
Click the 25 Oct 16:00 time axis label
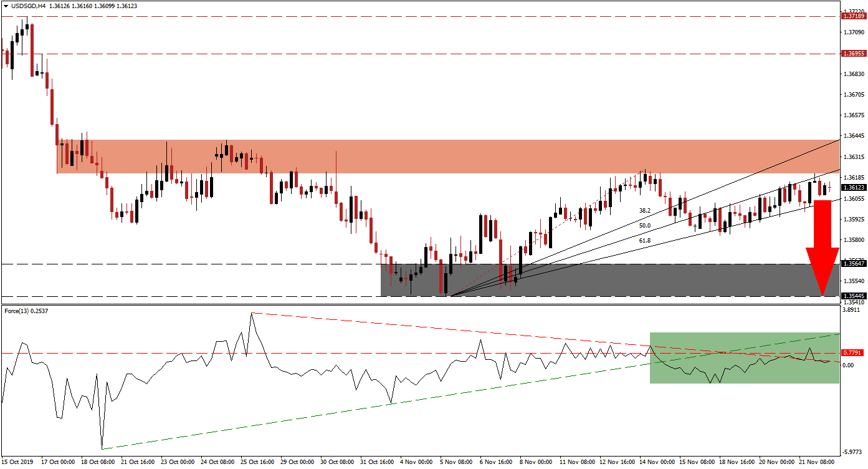(257, 462)
